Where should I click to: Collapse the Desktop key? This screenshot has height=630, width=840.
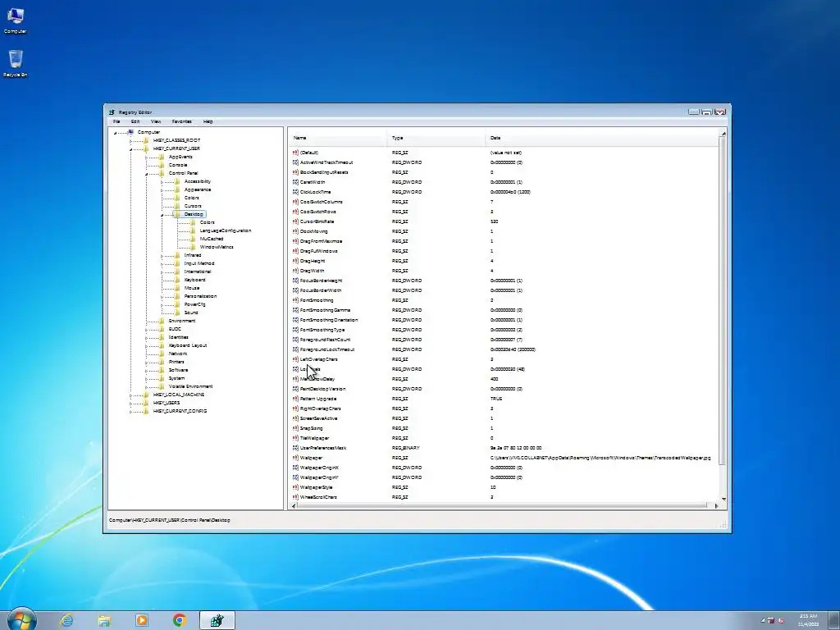(162, 215)
